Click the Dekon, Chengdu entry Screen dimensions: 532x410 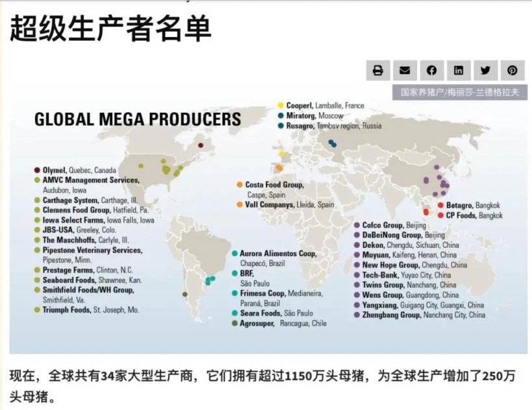coord(407,245)
